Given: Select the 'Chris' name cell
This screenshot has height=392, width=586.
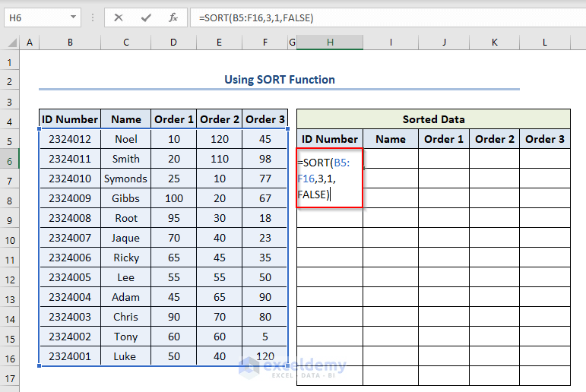Looking at the screenshot, I should (126, 317).
